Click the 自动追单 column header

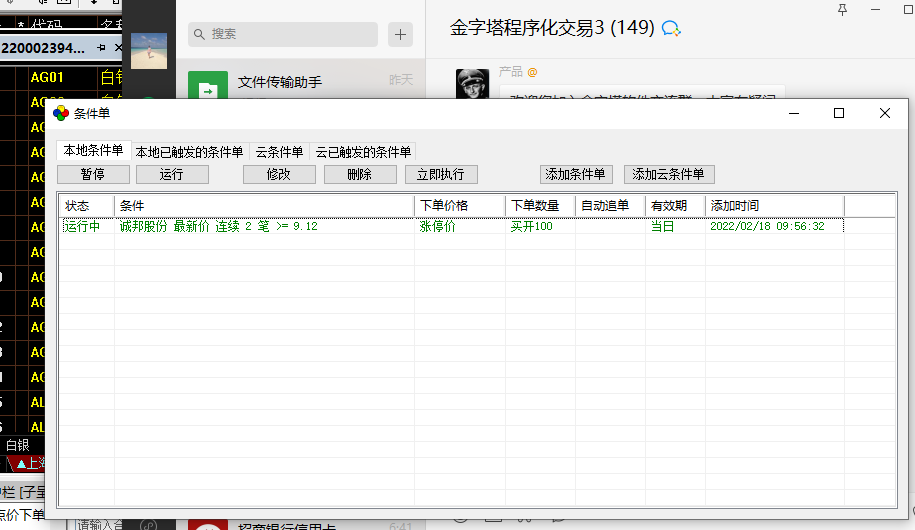610,206
